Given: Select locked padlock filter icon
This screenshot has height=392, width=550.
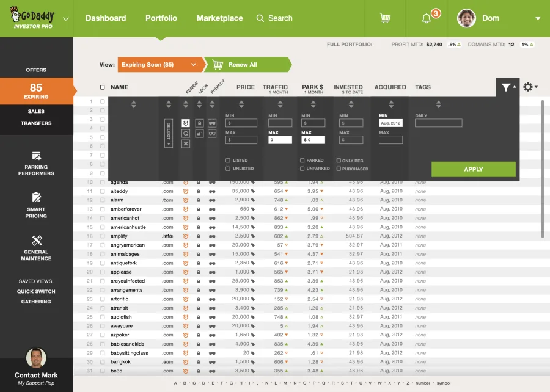Looking at the screenshot, I should point(200,123).
